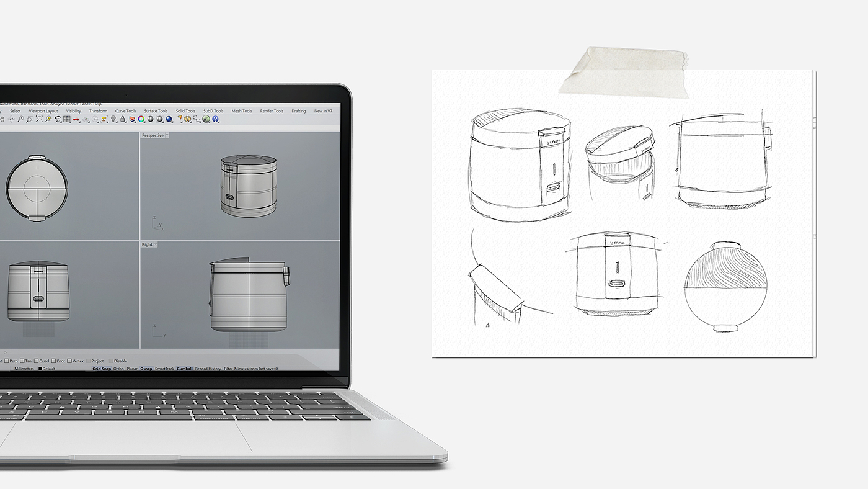The height and width of the screenshot is (489, 868).
Task: Click the Undo View Change icon
Action: coord(58,119)
